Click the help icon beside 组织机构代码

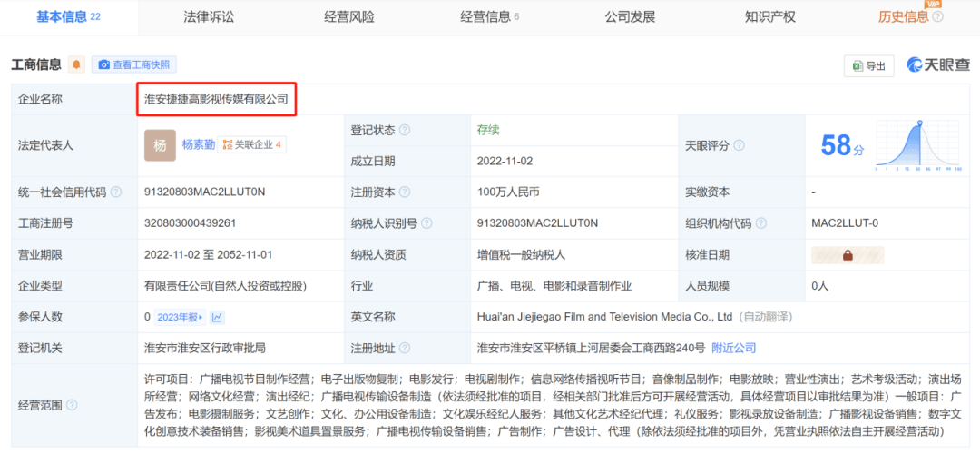pos(761,223)
